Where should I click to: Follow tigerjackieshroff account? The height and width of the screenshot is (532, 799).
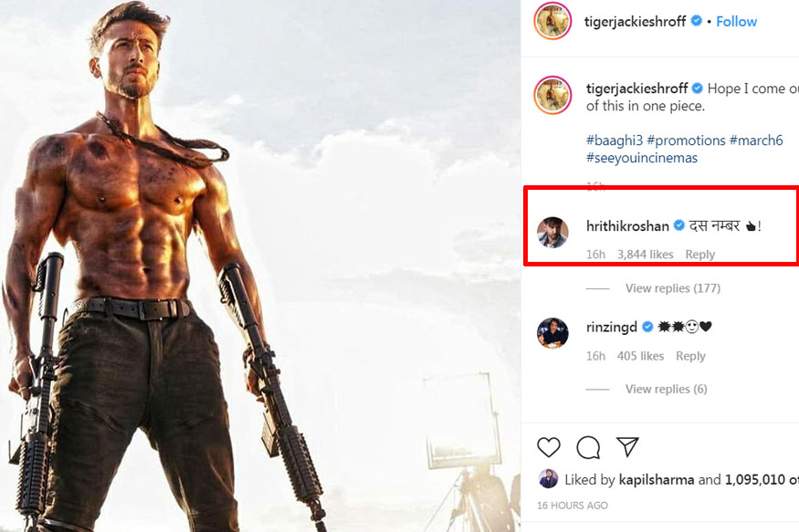coord(736,21)
